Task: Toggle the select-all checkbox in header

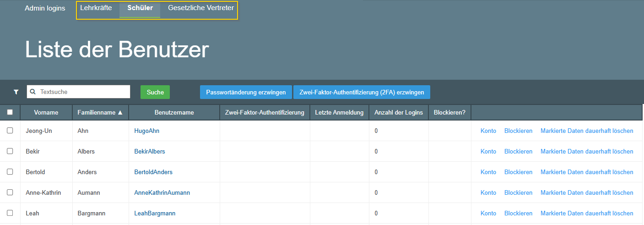Action: tap(10, 112)
